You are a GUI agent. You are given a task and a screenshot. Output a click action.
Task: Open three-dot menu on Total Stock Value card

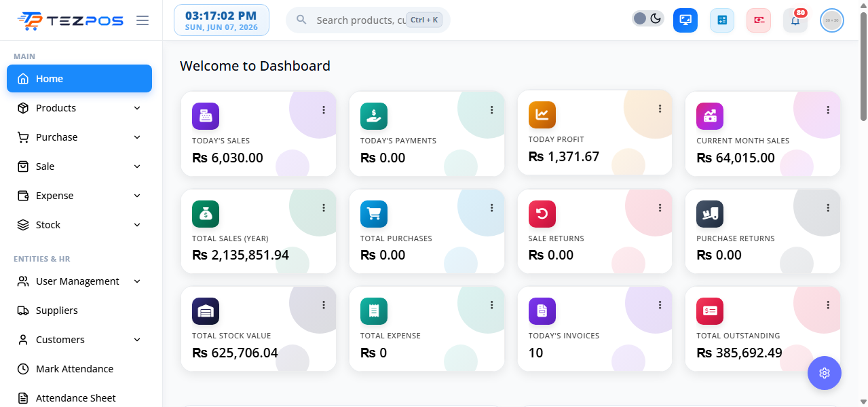pos(324,305)
